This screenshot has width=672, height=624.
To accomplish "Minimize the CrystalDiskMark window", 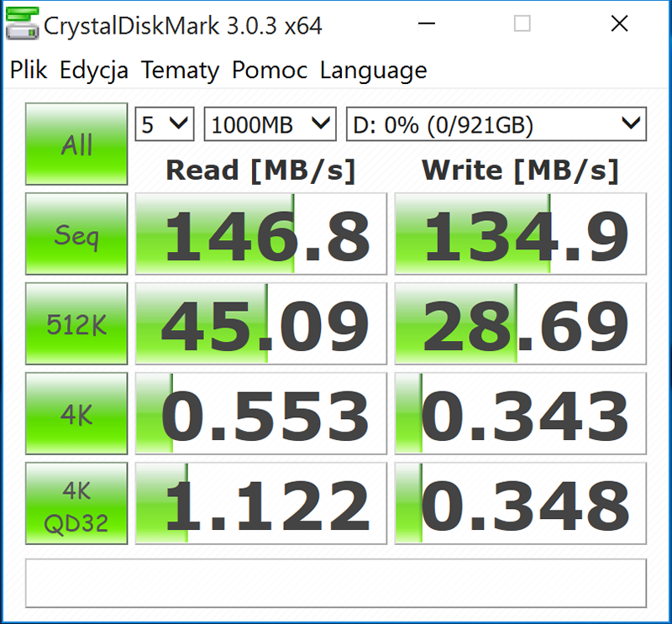I will [x=427, y=24].
